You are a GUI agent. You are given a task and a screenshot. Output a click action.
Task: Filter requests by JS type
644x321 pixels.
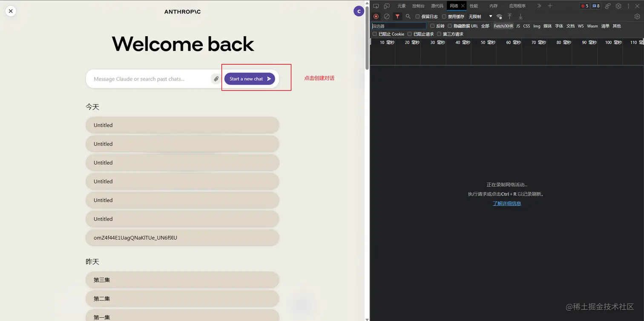[518, 26]
